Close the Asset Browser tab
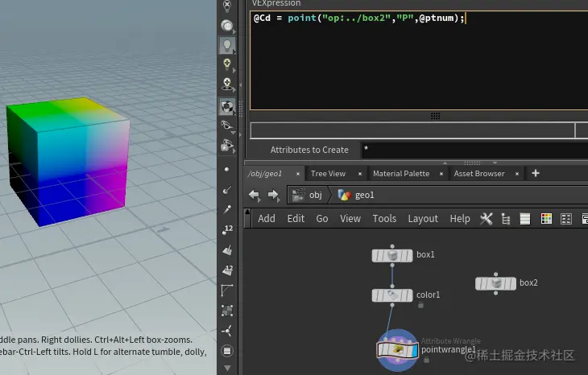 517,174
